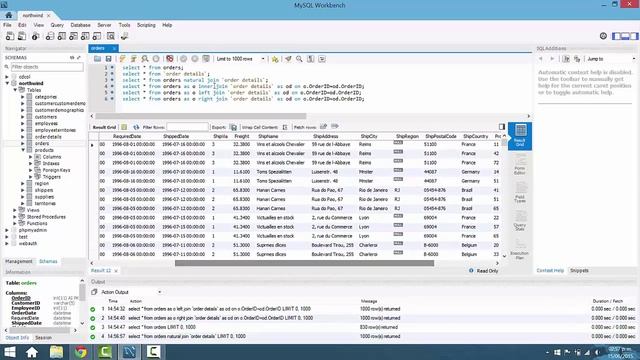Toggle Wrap Cell Content icon
The height and width of the screenshot is (360, 640).
pyautogui.click(x=285, y=127)
